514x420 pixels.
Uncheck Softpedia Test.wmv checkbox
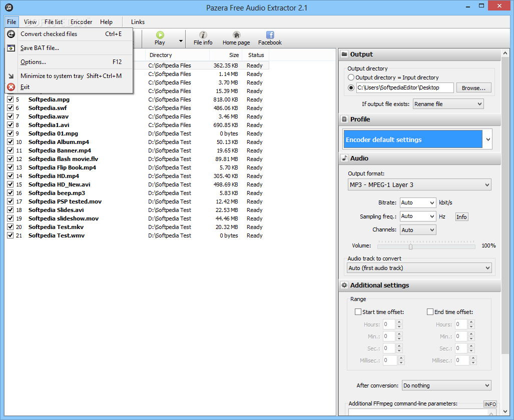(10, 235)
